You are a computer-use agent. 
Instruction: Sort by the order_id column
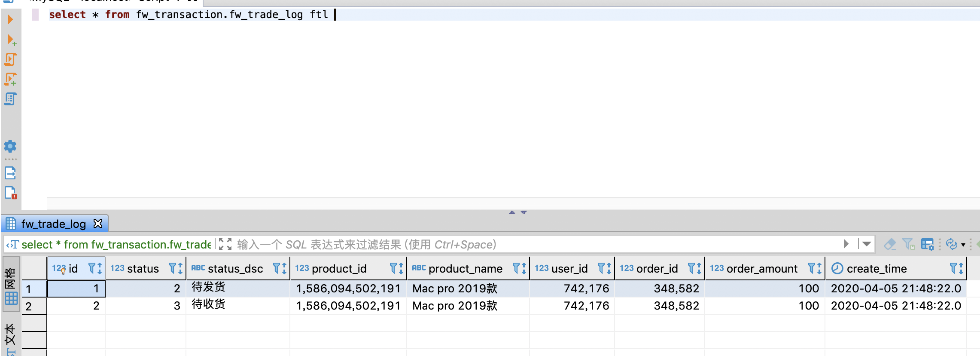click(699, 268)
